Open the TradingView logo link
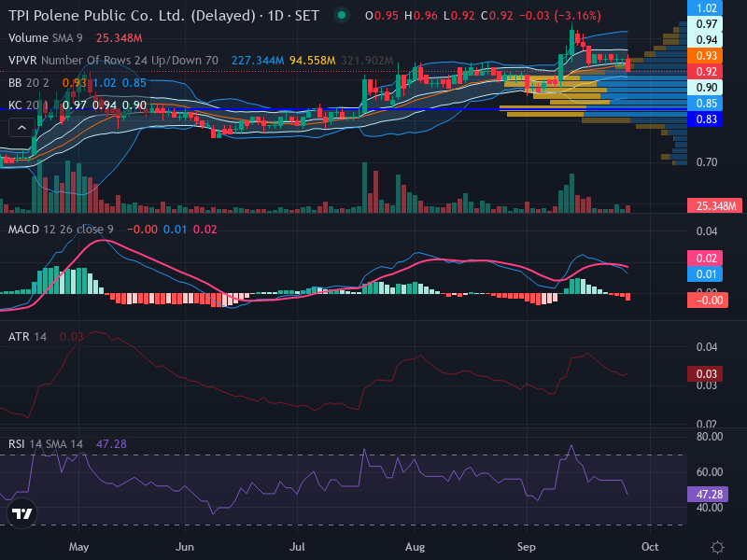Image resolution: width=747 pixels, height=560 pixels. pyautogui.click(x=21, y=513)
